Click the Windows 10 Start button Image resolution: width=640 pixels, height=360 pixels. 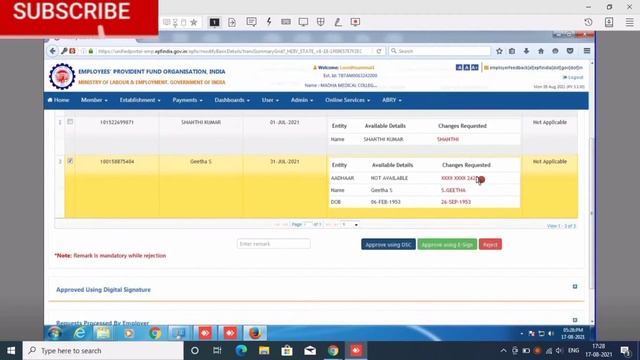(11, 351)
